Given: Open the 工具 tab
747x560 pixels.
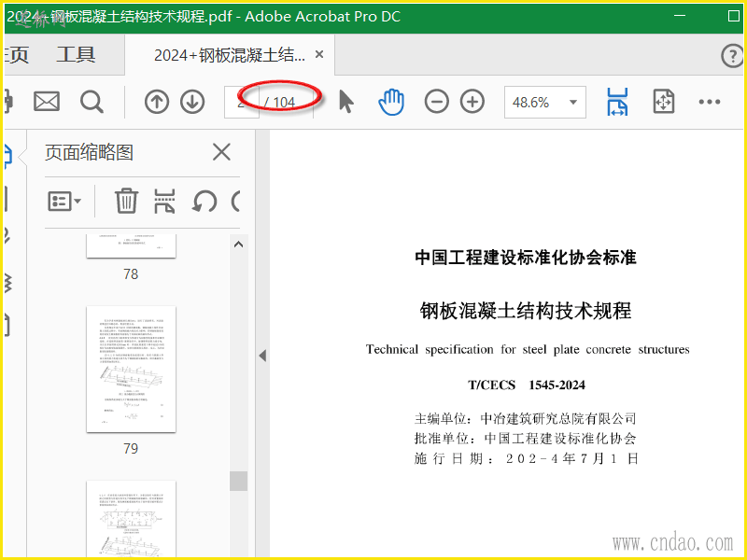Looking at the screenshot, I should (x=76, y=54).
